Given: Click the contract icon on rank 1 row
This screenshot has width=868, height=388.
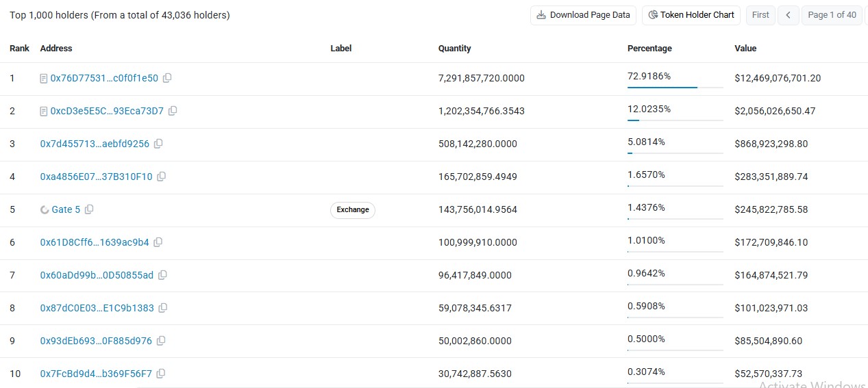Looking at the screenshot, I should [44, 79].
